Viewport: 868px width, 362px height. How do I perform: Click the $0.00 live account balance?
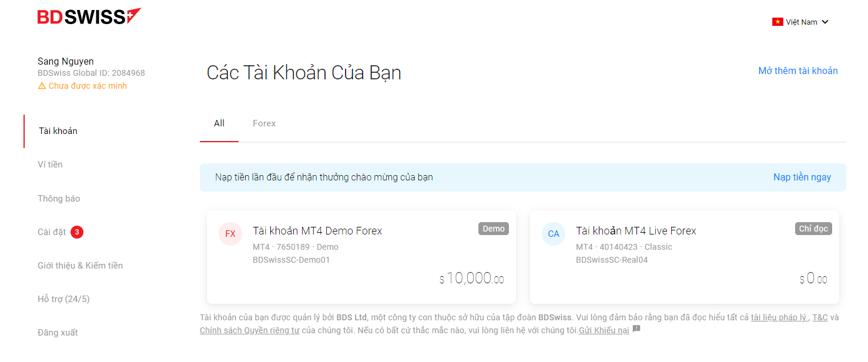pyautogui.click(x=813, y=279)
